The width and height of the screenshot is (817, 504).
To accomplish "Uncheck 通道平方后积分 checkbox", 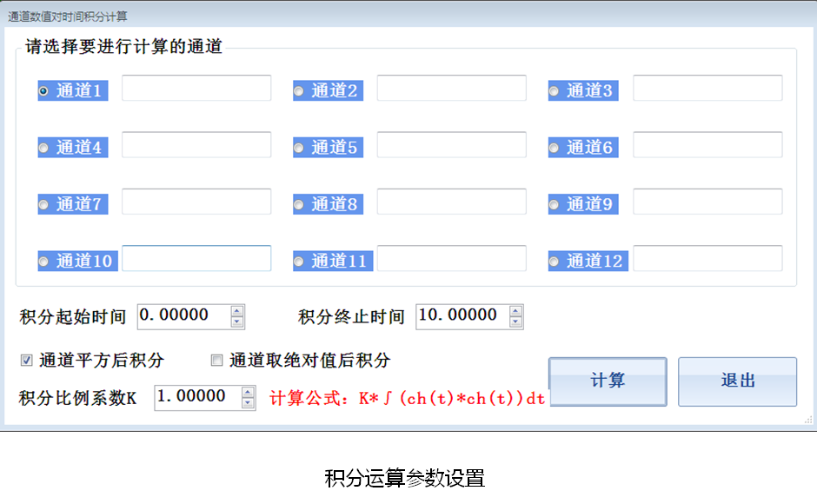I will pos(27,360).
